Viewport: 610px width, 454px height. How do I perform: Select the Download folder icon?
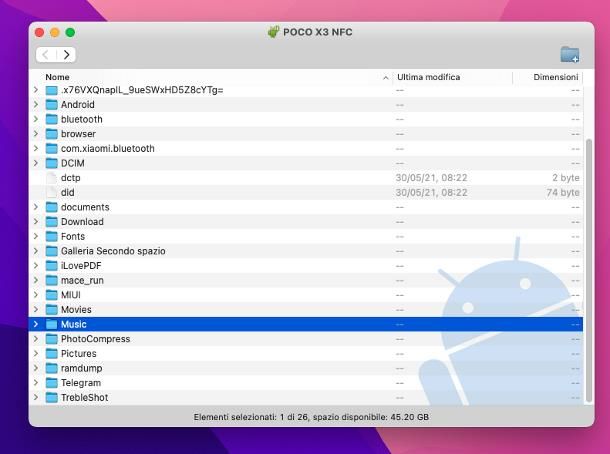click(x=51, y=222)
